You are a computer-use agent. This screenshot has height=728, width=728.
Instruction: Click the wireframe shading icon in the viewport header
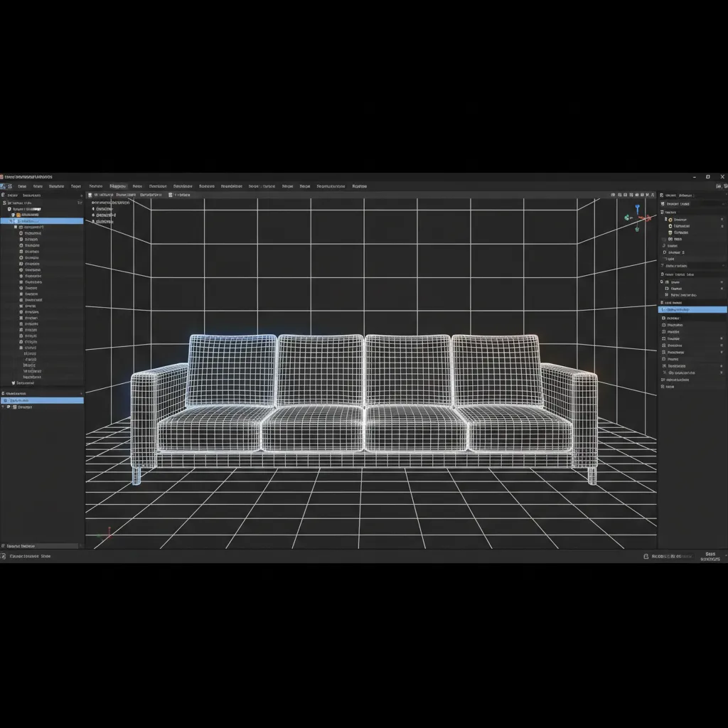pyautogui.click(x=632, y=194)
